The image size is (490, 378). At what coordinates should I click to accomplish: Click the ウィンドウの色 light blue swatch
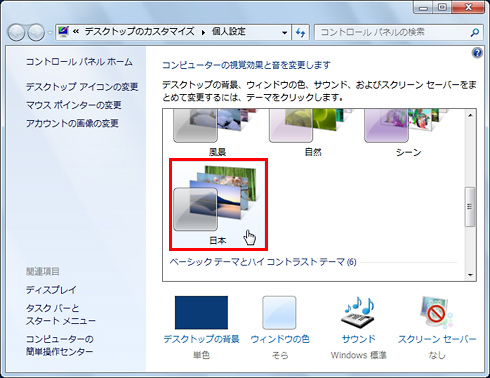click(x=279, y=313)
